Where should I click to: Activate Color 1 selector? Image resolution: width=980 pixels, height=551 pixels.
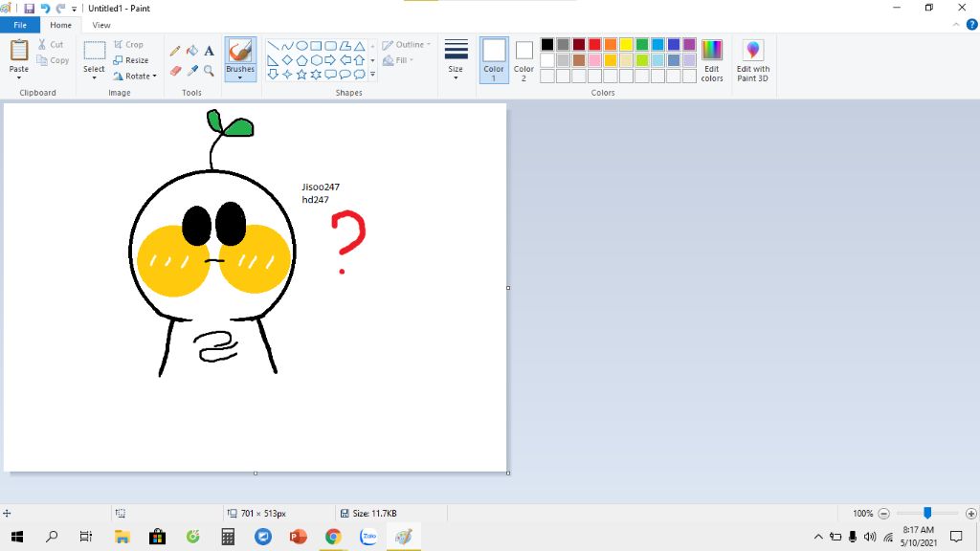pyautogui.click(x=494, y=60)
